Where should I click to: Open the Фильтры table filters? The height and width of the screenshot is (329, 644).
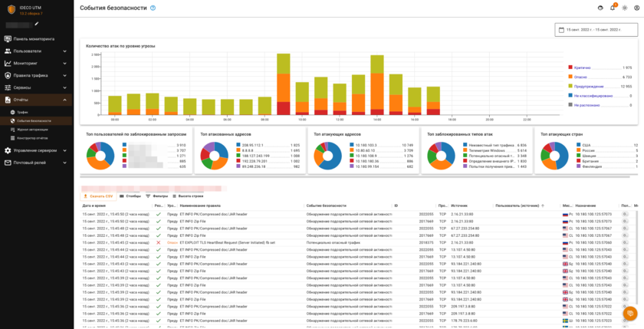(156, 196)
